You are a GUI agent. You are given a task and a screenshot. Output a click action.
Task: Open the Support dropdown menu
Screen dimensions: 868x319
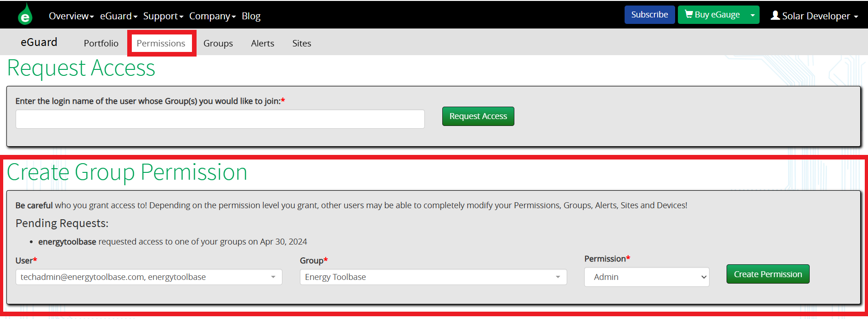point(163,16)
